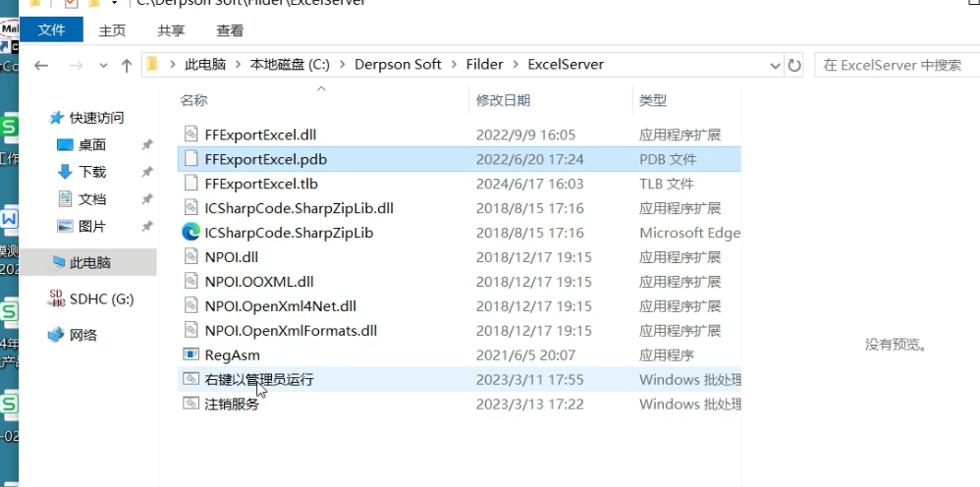Sort files by 修改日期 column

(x=503, y=100)
